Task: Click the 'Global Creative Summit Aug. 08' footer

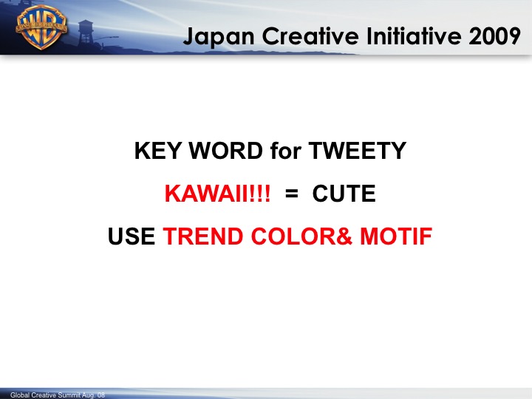Action: tap(58, 395)
